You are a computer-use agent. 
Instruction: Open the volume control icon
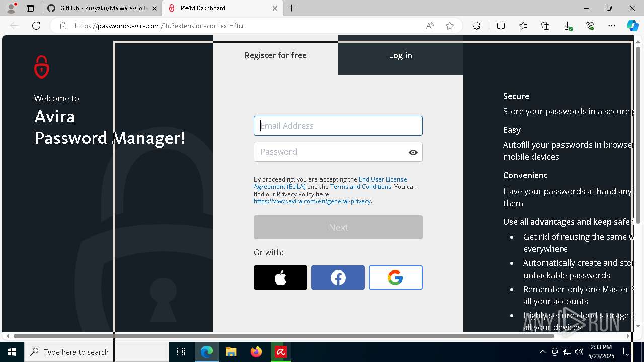[x=579, y=352]
